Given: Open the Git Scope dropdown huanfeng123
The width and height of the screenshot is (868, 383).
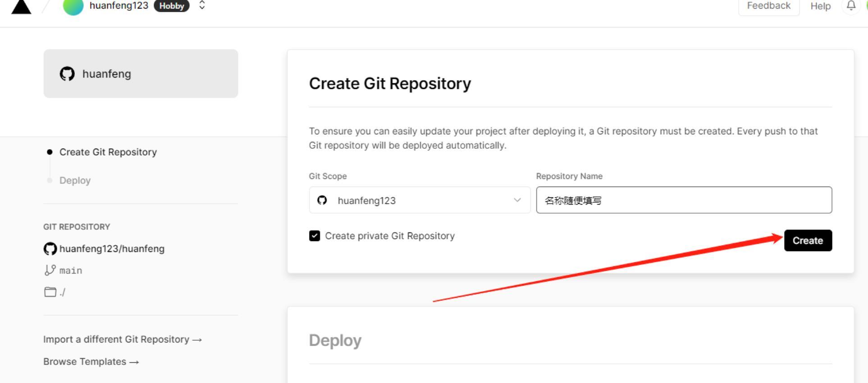Looking at the screenshot, I should click(420, 200).
